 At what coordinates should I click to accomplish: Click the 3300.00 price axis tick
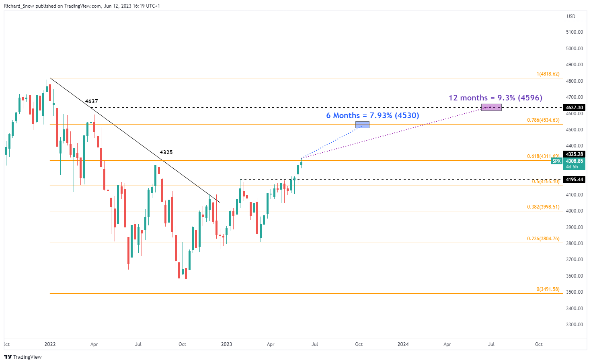pos(575,325)
